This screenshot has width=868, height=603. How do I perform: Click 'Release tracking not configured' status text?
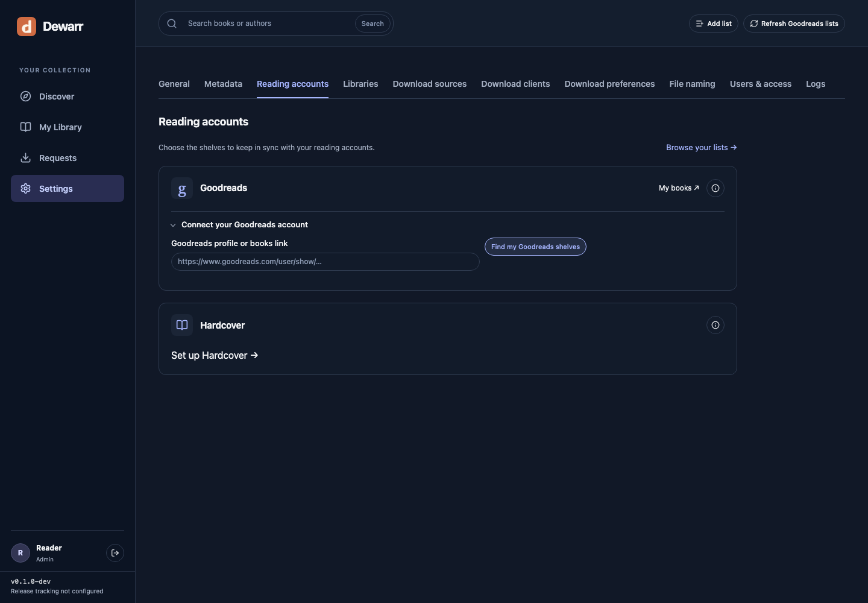[57, 592]
